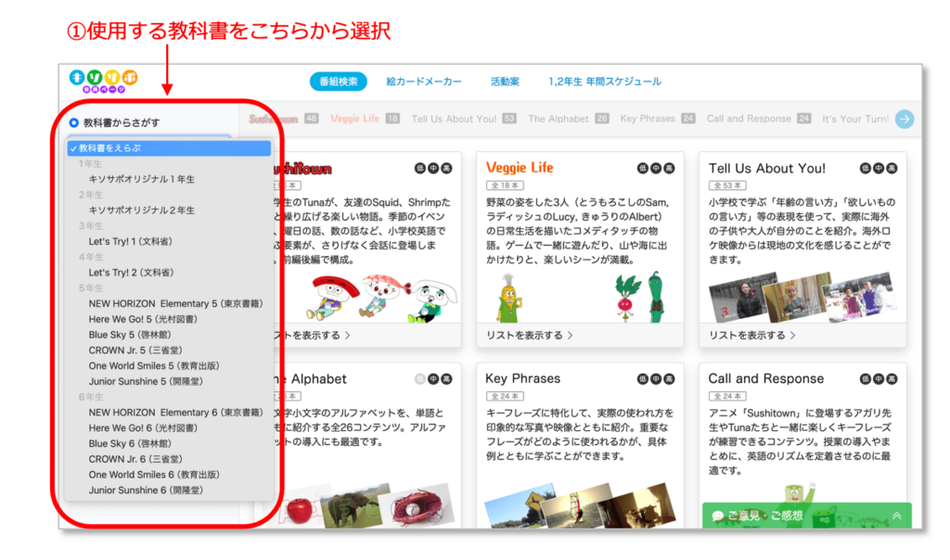Collapse the feedback bar with the chevron arrows
950x560 pixels.
point(896,514)
